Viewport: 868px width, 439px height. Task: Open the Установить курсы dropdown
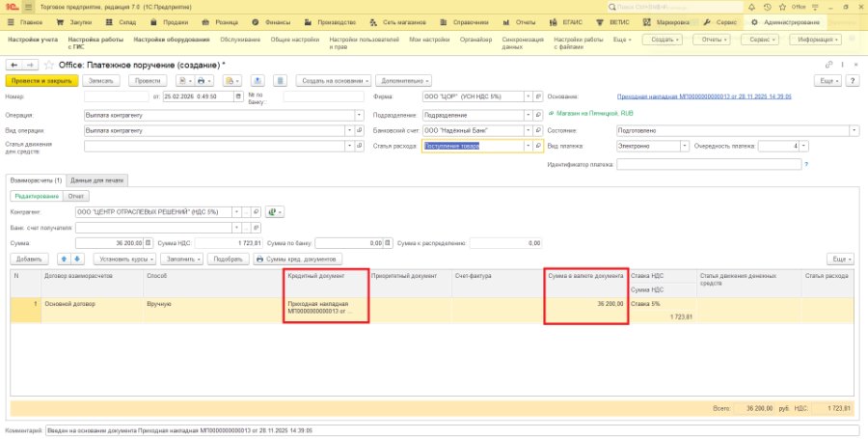pos(124,260)
